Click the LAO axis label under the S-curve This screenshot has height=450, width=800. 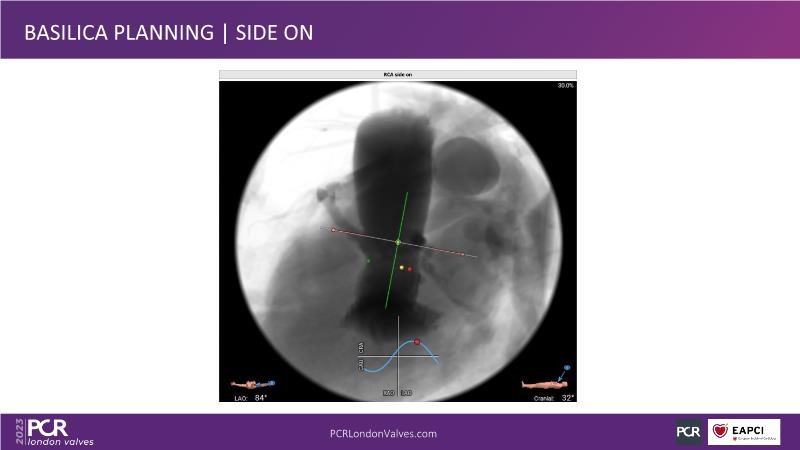pyautogui.click(x=407, y=393)
